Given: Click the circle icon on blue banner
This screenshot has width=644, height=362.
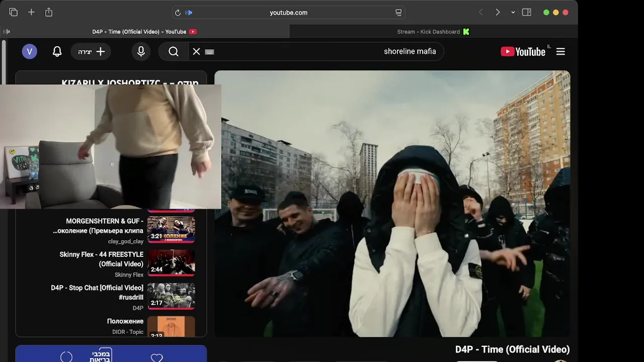Looking at the screenshot, I should [x=66, y=357].
